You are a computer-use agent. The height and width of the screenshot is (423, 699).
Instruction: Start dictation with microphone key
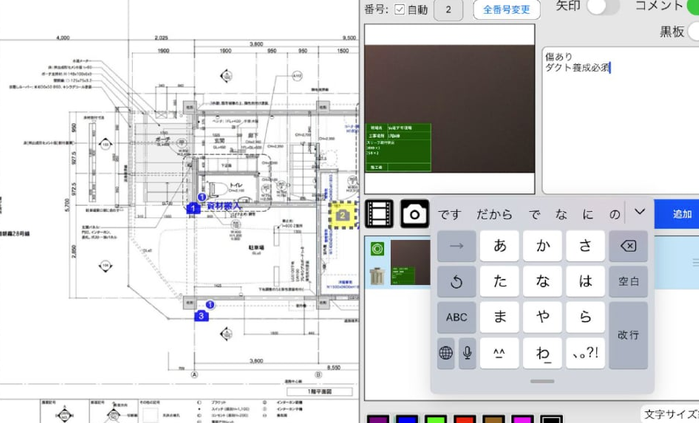click(x=467, y=353)
